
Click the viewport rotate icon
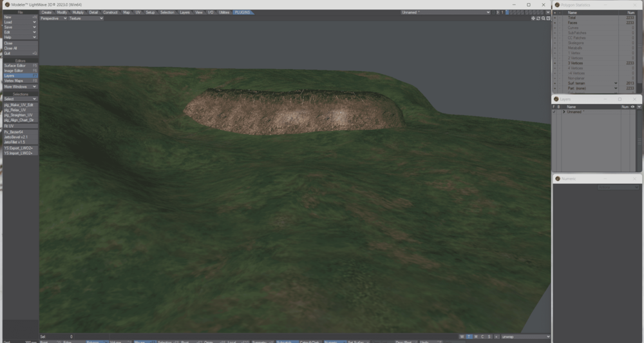click(538, 18)
